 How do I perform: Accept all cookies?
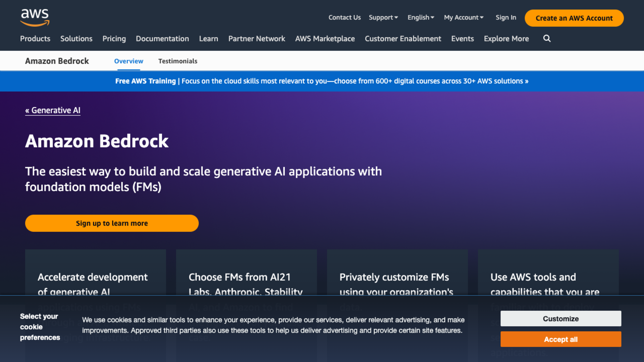click(560, 339)
